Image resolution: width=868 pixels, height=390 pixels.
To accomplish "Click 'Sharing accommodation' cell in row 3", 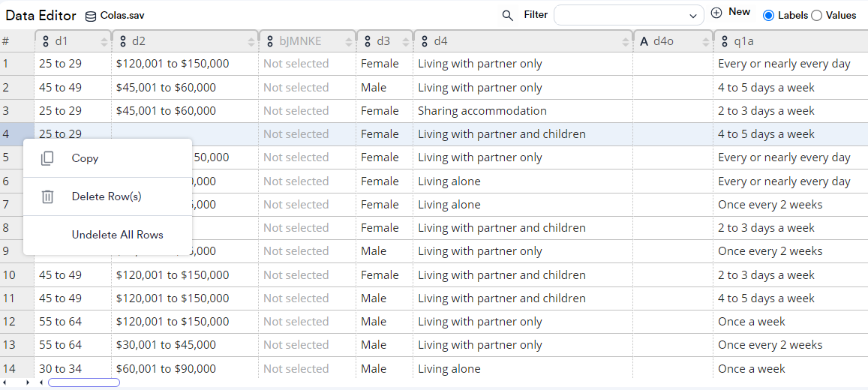I will pyautogui.click(x=523, y=111).
